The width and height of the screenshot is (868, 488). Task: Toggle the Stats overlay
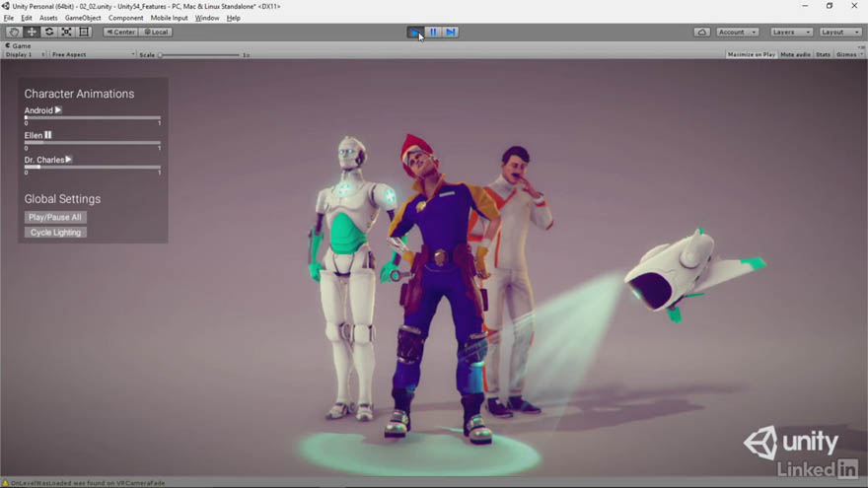(824, 55)
